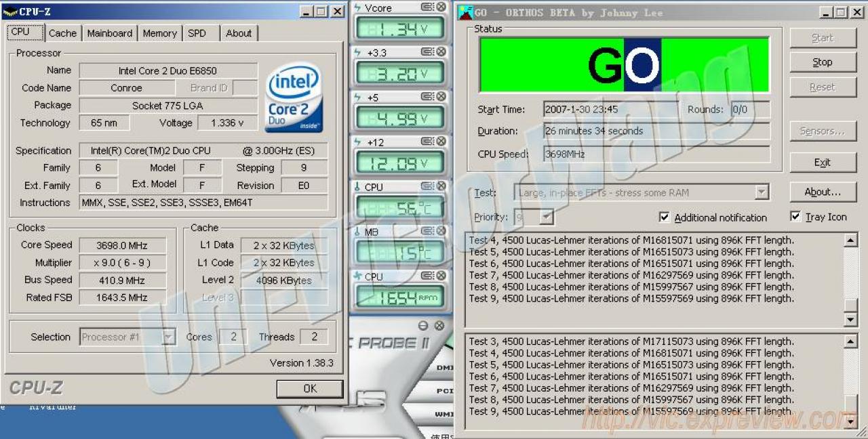Click the Reset button in ORTHOS
This screenshot has height=439, width=868.
(x=823, y=87)
